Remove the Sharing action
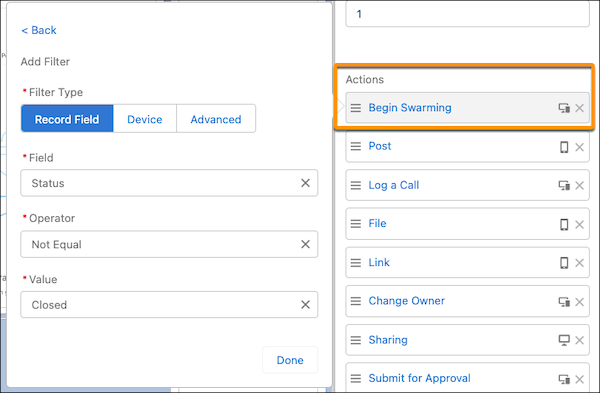 coord(580,340)
